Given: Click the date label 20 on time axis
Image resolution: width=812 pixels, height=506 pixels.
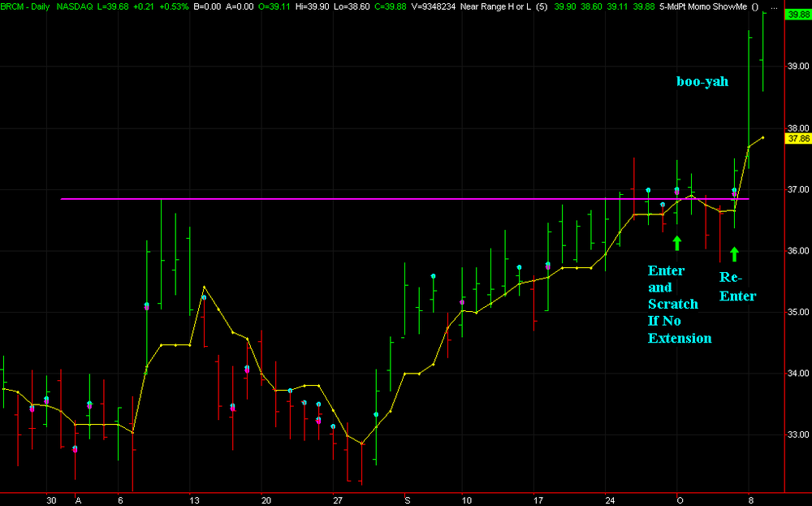Looking at the screenshot, I should (266, 501).
